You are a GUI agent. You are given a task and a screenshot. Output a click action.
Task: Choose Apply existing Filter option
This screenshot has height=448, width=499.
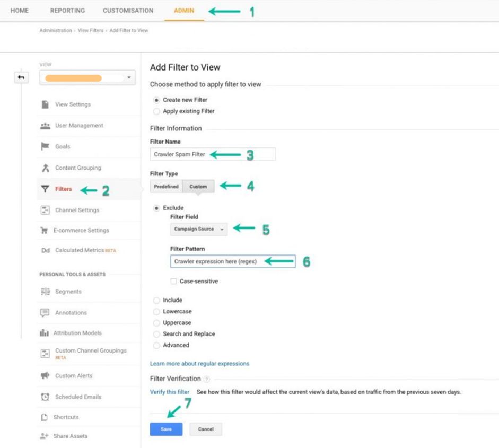157,111
